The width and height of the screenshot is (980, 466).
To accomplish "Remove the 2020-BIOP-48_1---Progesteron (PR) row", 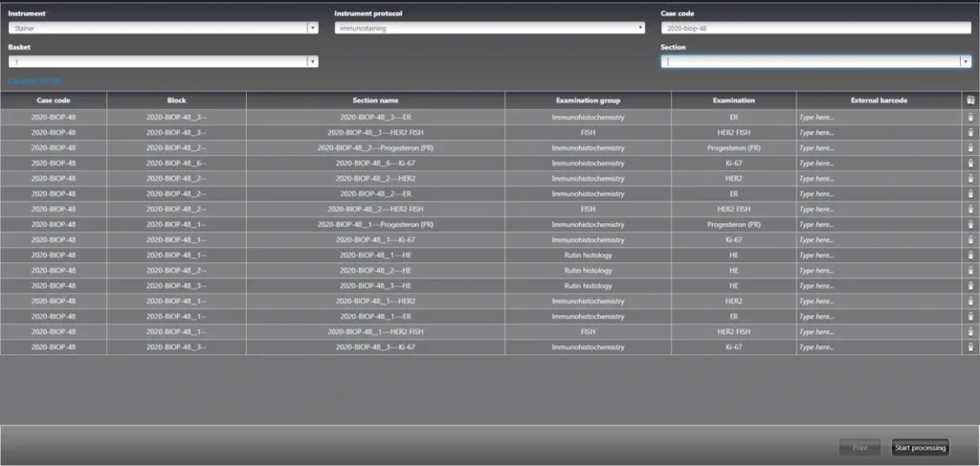I will click(970, 224).
